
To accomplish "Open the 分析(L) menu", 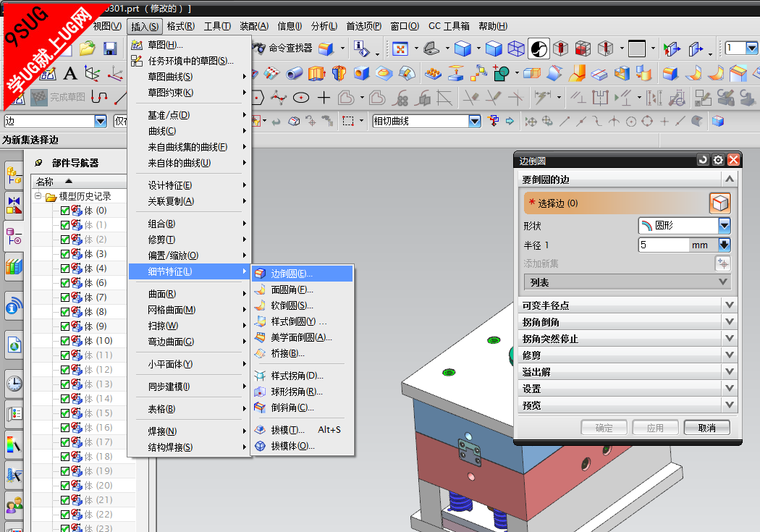I will 324,26.
